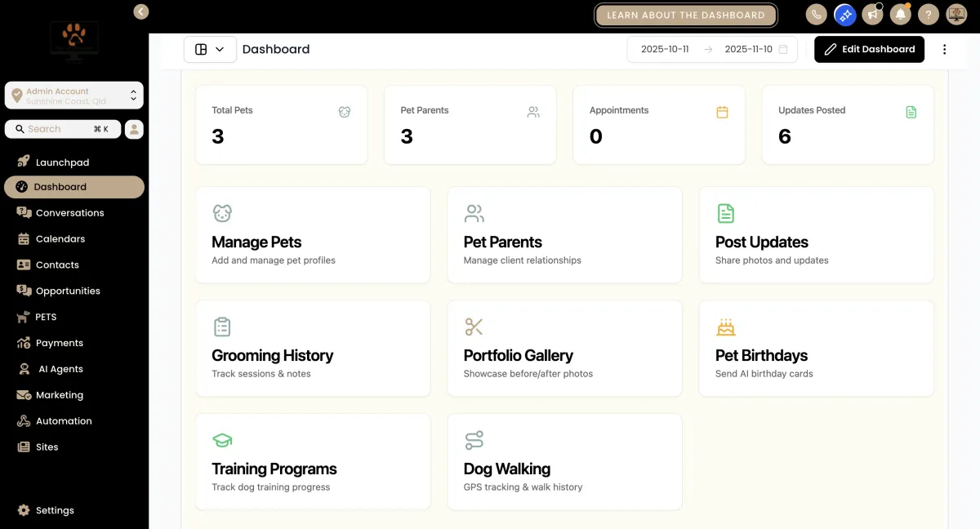Click the quick-add contact icon beside search
This screenshot has height=529, width=980.
pos(134,129)
